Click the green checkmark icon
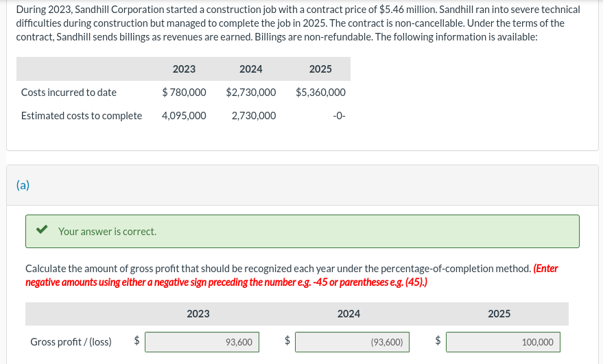The image size is (603, 364). pos(42,230)
